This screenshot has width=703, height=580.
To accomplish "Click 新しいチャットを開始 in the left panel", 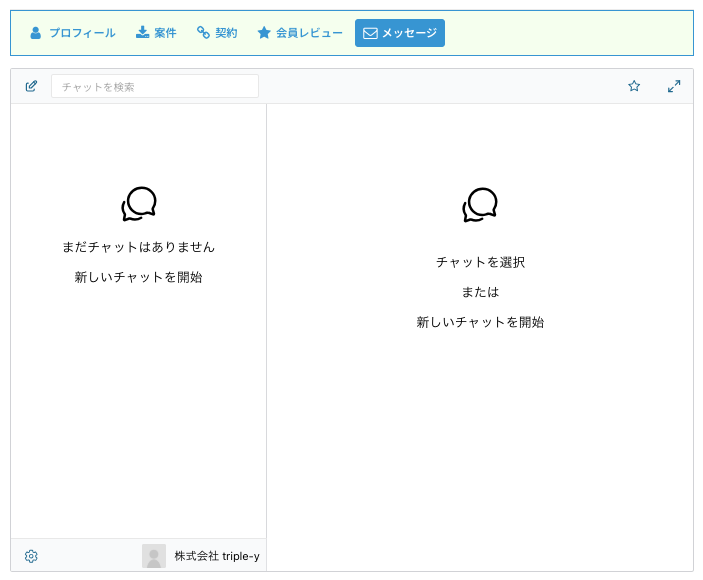I will point(138,277).
